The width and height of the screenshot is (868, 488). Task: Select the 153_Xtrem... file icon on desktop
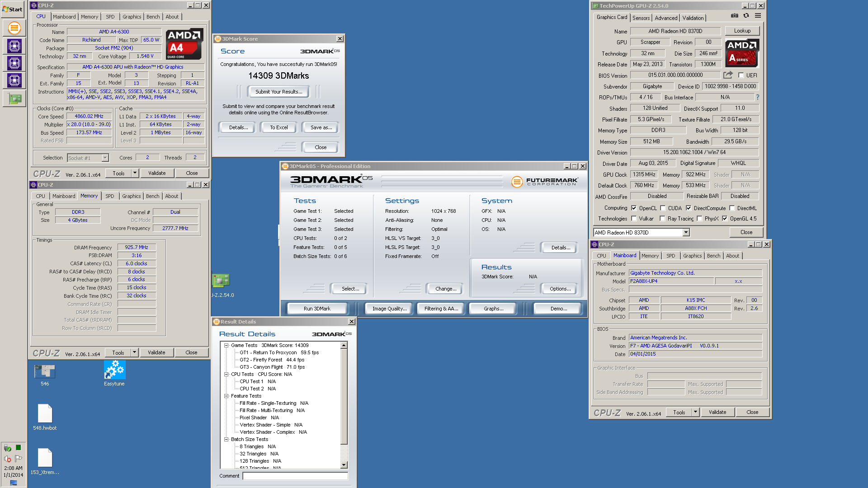coord(45,461)
